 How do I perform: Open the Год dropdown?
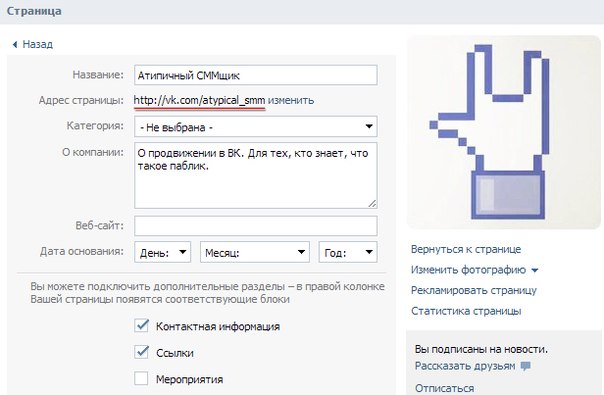[x=348, y=252]
